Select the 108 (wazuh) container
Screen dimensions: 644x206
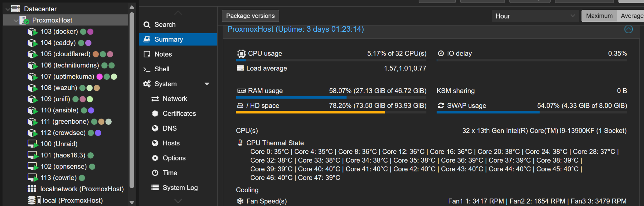[58, 88]
